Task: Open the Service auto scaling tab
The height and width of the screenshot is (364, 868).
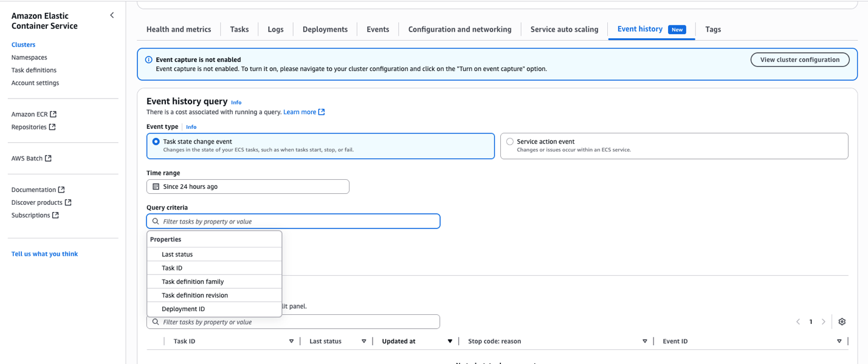Action: pos(563,29)
